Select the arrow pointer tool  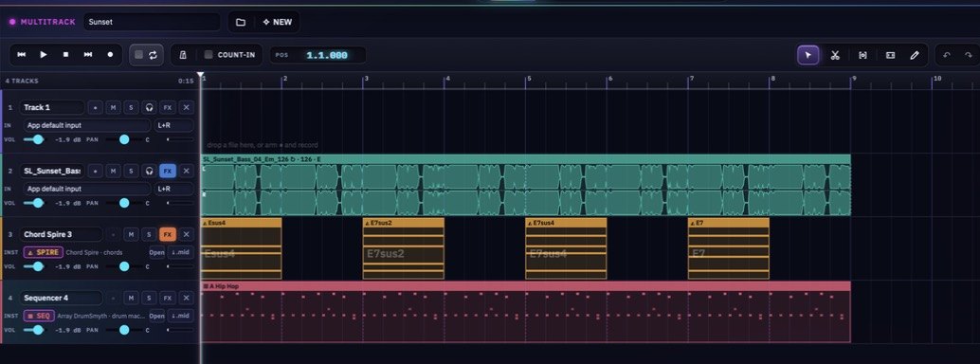tap(808, 55)
